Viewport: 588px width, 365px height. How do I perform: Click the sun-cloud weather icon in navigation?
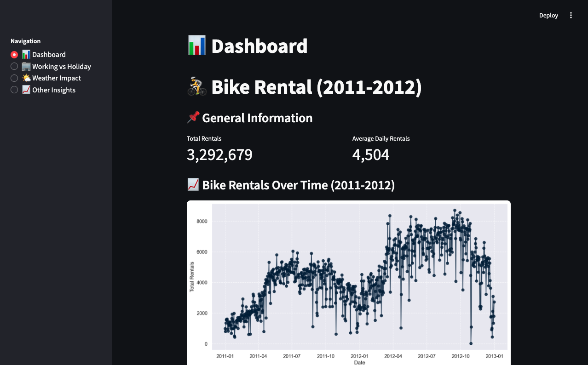(x=26, y=78)
